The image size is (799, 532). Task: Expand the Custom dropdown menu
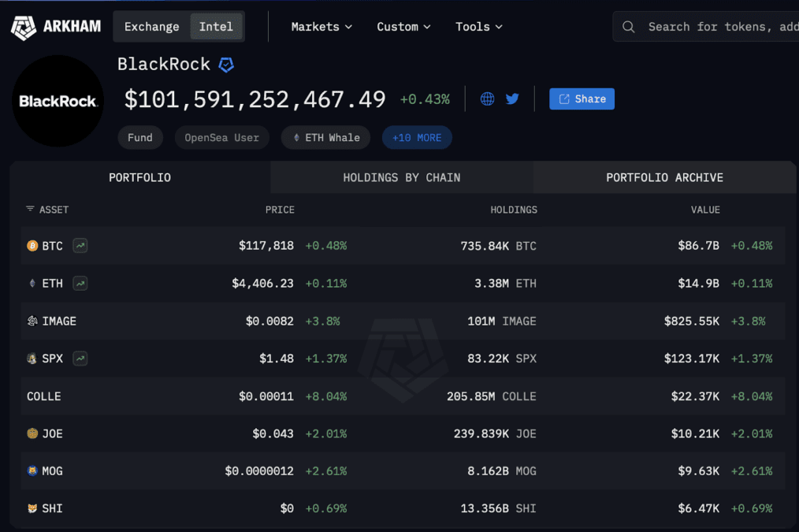pyautogui.click(x=403, y=27)
